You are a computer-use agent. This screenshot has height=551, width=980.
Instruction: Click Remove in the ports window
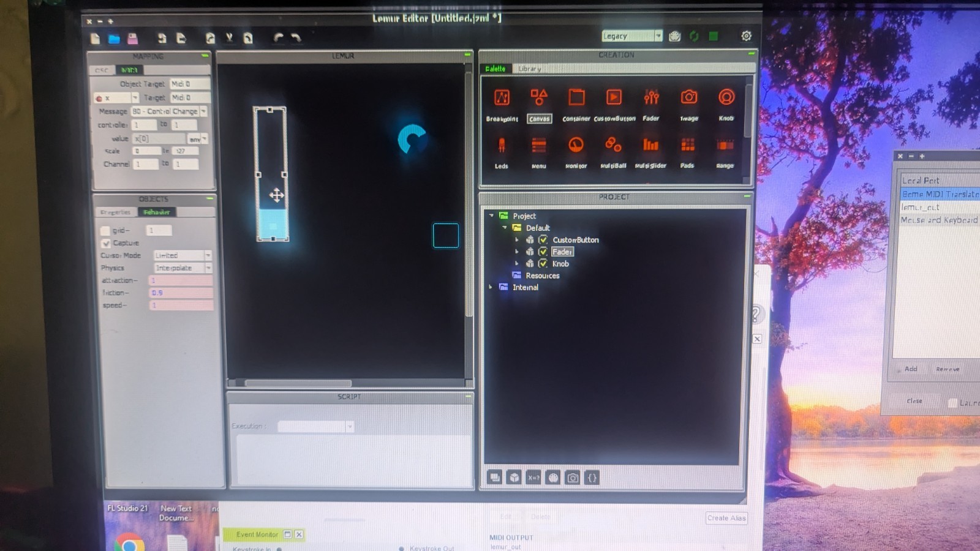click(948, 369)
